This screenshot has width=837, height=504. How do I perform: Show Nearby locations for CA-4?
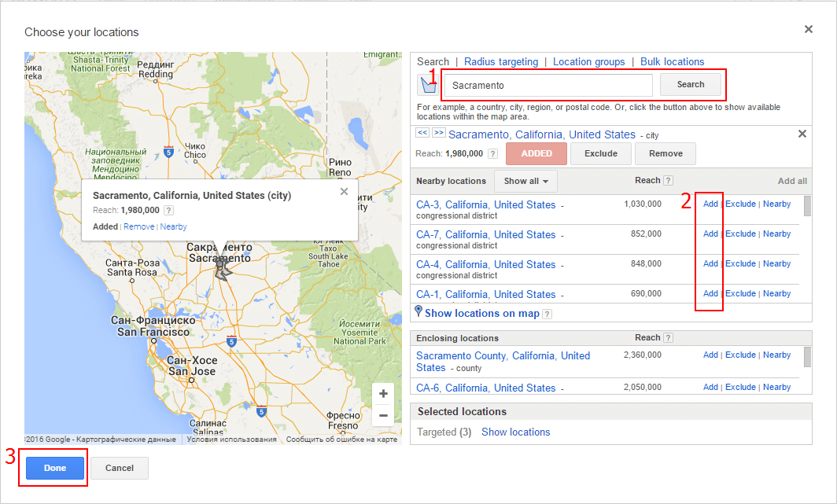(x=776, y=263)
